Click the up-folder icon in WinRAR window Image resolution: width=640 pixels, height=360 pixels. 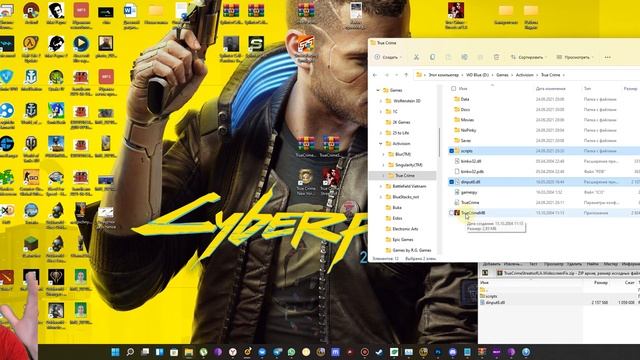point(485,273)
